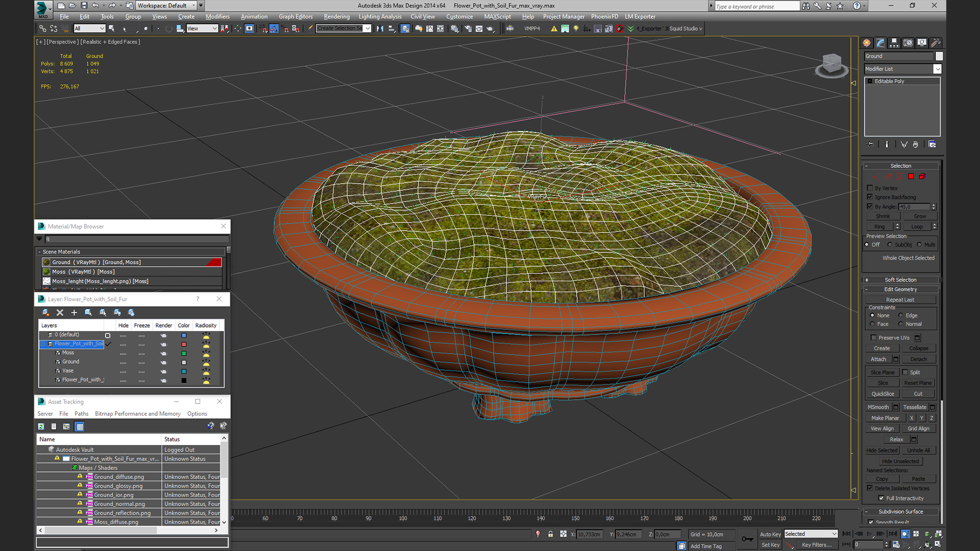Enable the By Vertex checkbox
Screen dimensions: 980x551
(x=870, y=188)
